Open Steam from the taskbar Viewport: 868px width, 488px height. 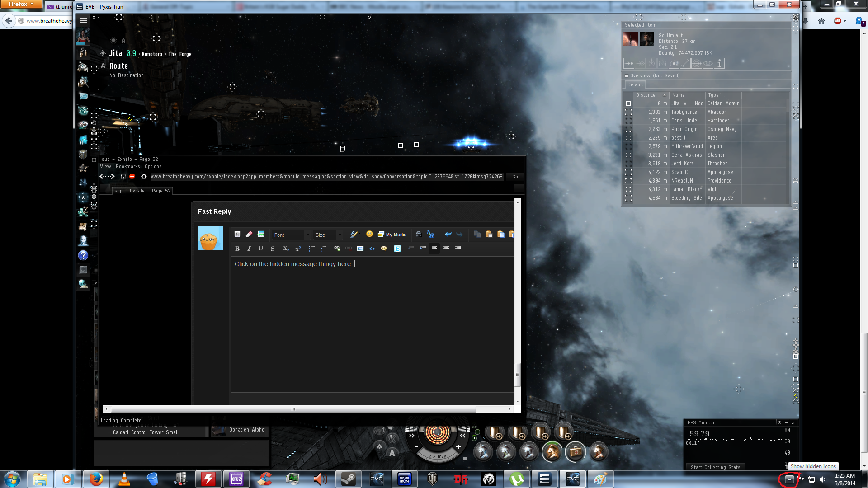pyautogui.click(x=349, y=479)
